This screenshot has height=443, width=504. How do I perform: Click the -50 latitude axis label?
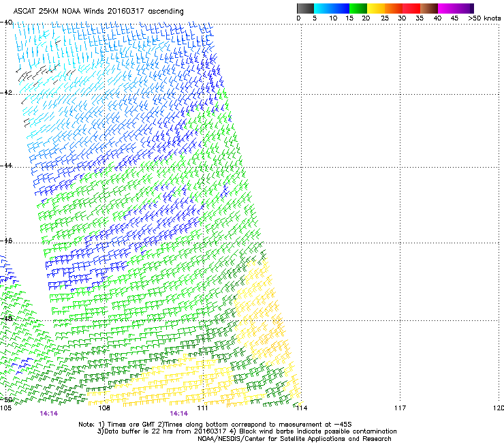click(6, 399)
